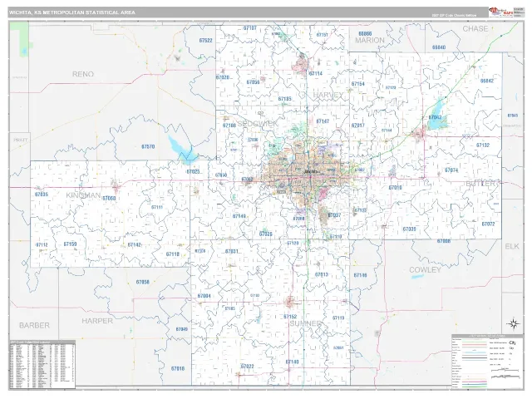Click ZIP code 67111
This screenshot has width=532, height=399.
[x=157, y=207]
